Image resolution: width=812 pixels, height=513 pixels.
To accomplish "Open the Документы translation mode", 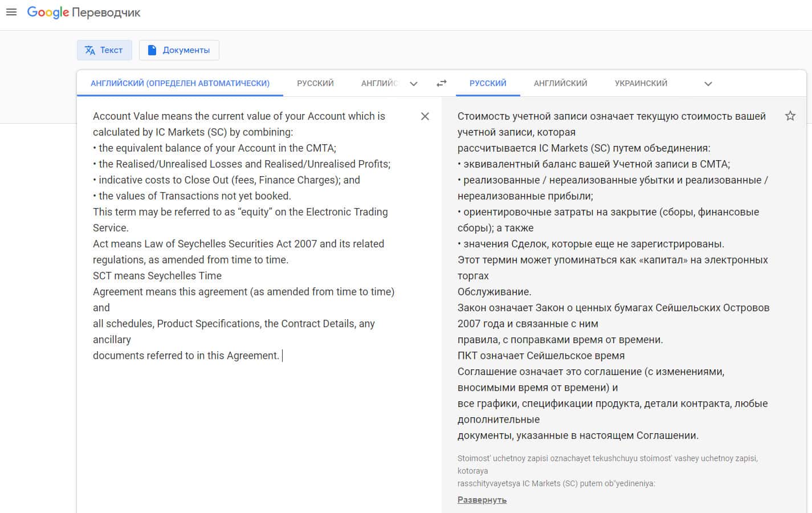I will 179,50.
